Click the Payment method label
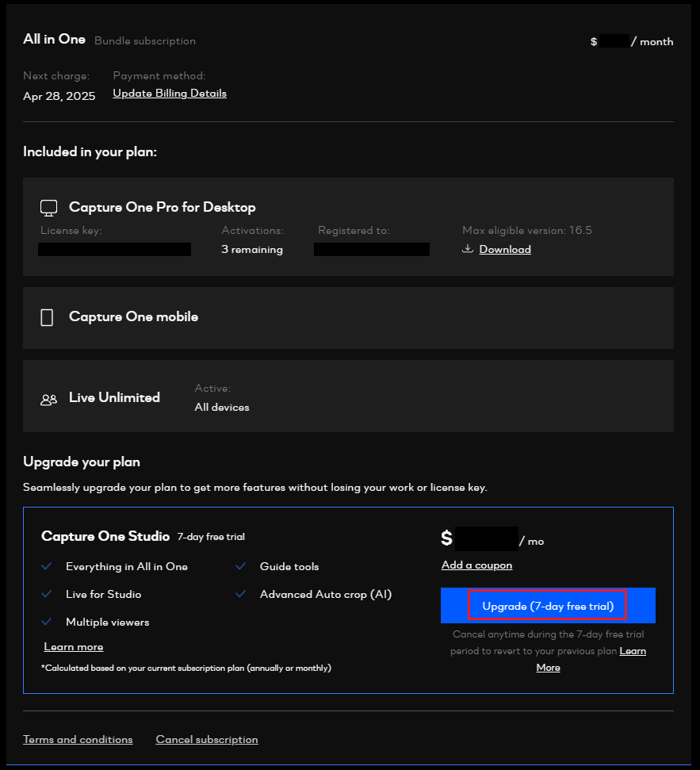Viewport: 700px width, 770px height. click(159, 75)
